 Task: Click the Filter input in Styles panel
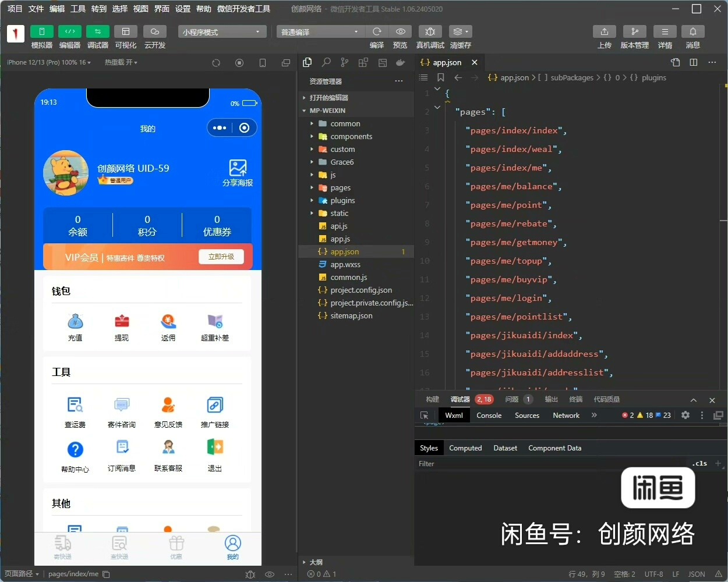547,464
